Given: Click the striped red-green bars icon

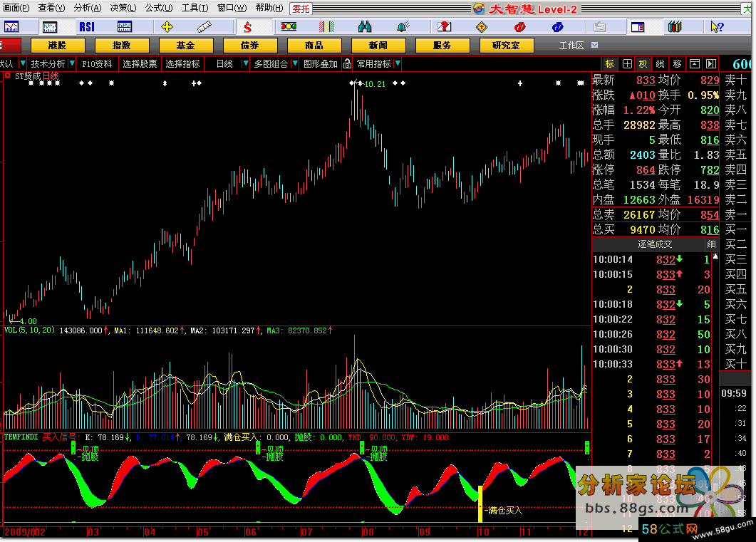Looking at the screenshot, I should (x=327, y=27).
